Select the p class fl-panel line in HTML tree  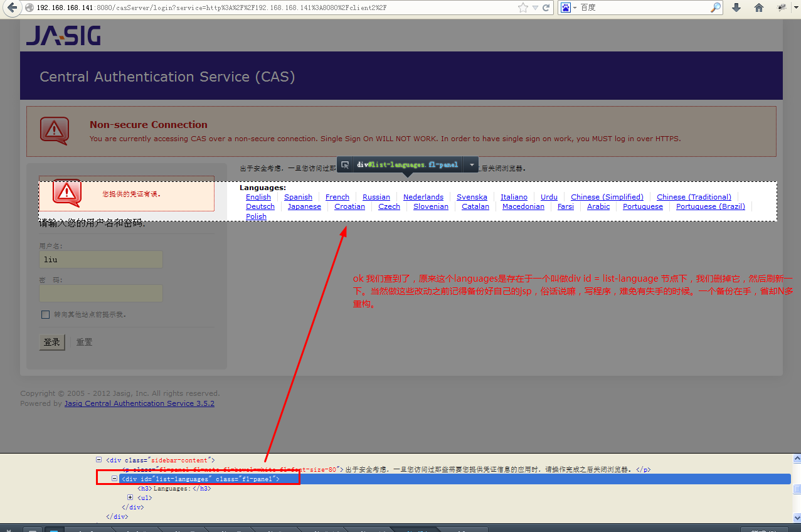(386, 469)
